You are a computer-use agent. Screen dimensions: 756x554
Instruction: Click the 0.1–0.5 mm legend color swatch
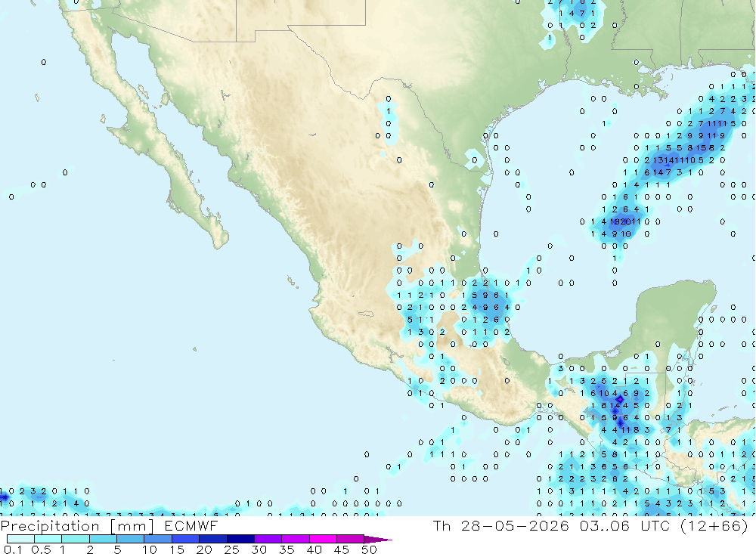[x=20, y=539]
